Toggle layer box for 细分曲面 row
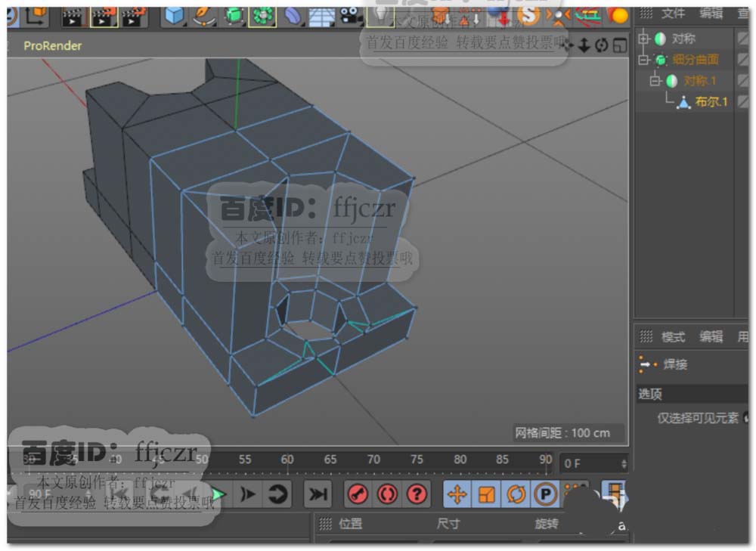This screenshot has height=551, width=756. [x=743, y=60]
